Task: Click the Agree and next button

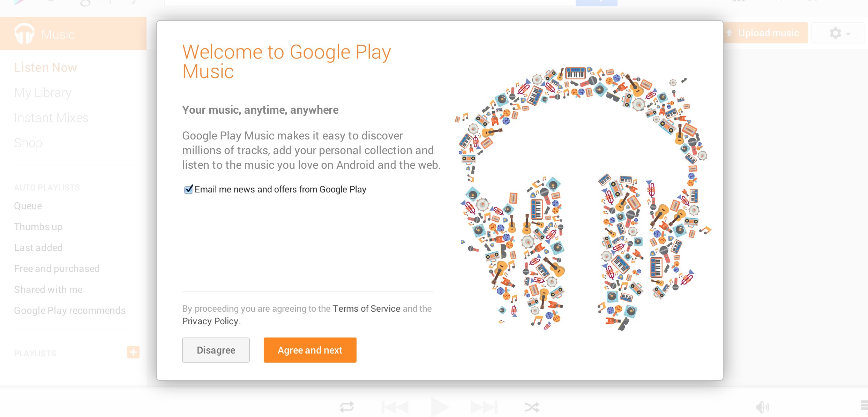Action: point(310,350)
